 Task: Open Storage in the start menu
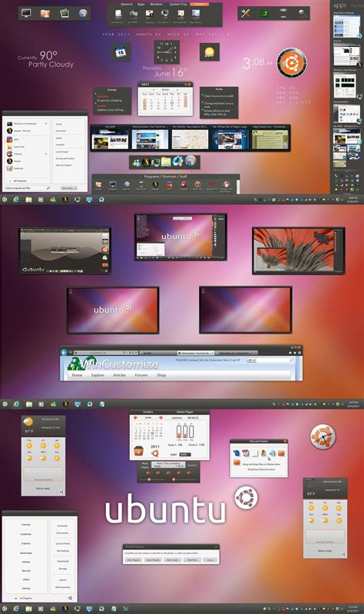[63, 569]
